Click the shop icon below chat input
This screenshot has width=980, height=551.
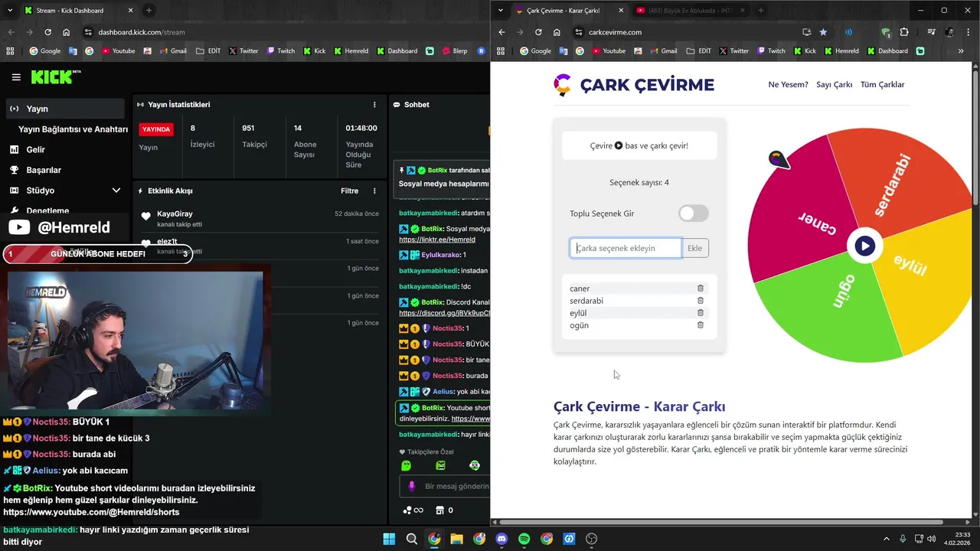tap(440, 510)
